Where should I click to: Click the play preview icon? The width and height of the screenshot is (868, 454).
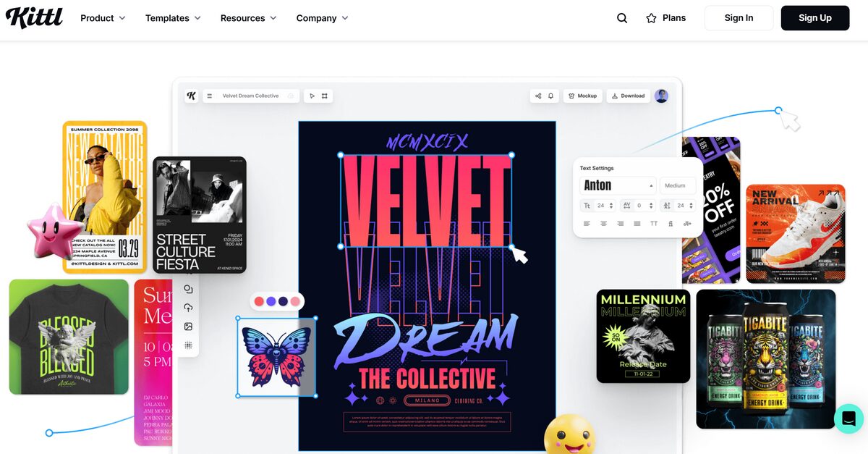tap(312, 96)
